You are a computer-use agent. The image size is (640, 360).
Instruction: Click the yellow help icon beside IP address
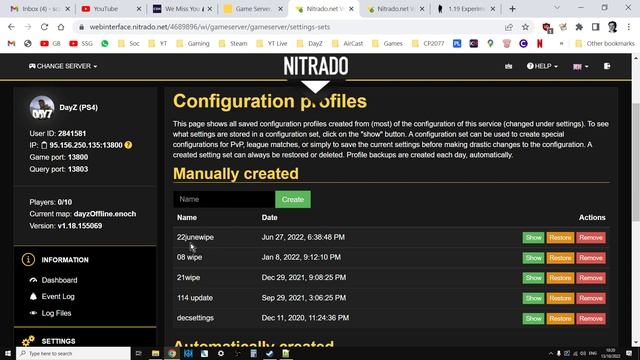tap(128, 145)
